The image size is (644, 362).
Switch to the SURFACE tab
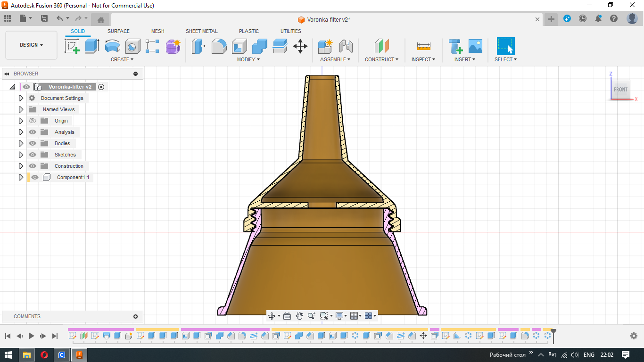point(118,31)
